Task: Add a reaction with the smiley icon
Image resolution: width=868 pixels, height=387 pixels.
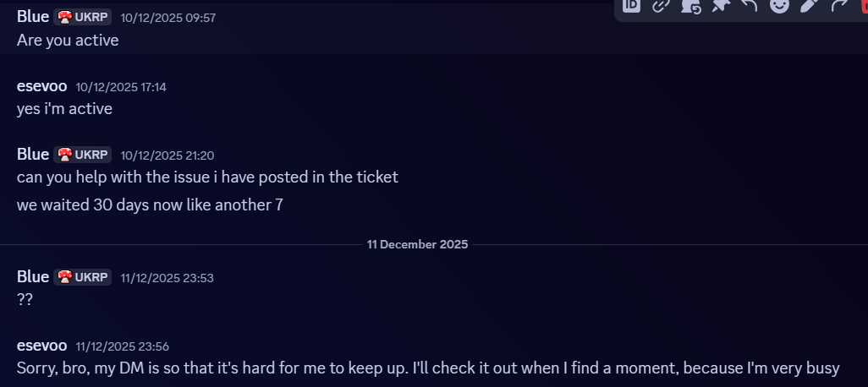Action: point(779,5)
